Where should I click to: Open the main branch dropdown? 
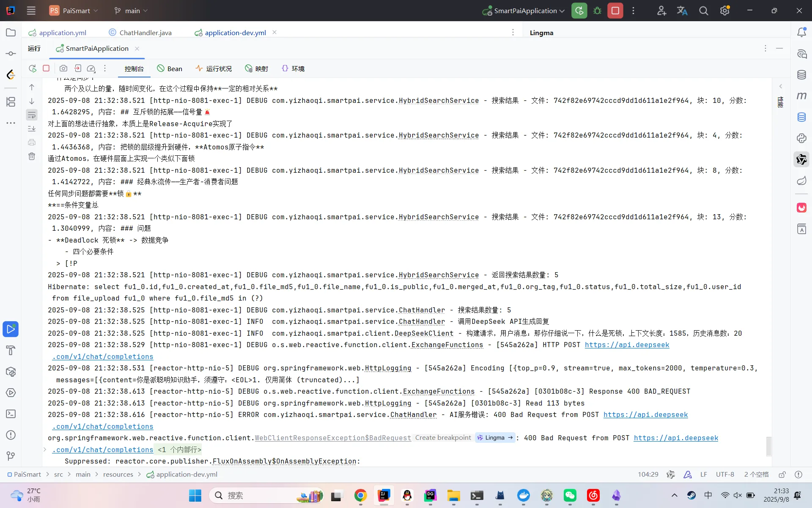(132, 11)
